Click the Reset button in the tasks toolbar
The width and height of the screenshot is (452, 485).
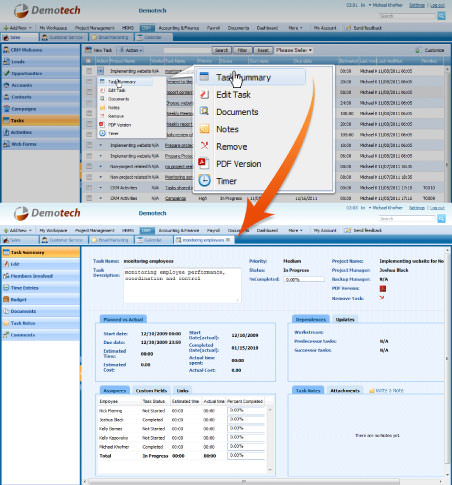click(263, 50)
